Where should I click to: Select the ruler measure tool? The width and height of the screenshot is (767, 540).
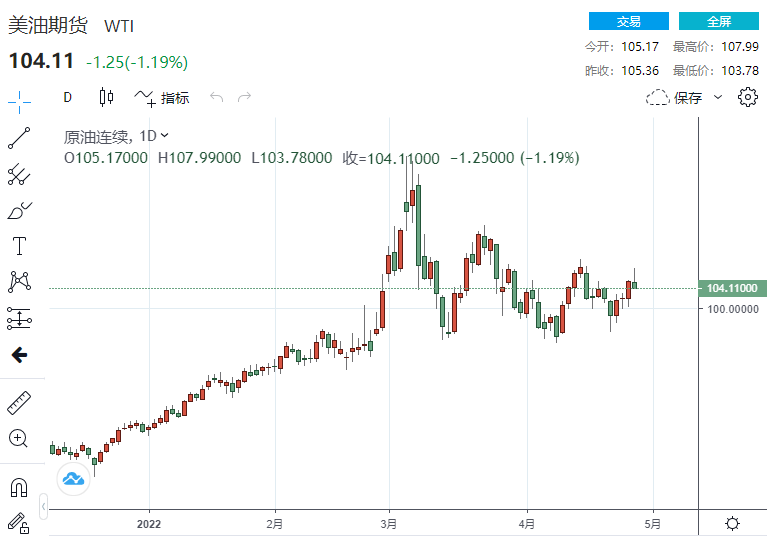tap(19, 402)
